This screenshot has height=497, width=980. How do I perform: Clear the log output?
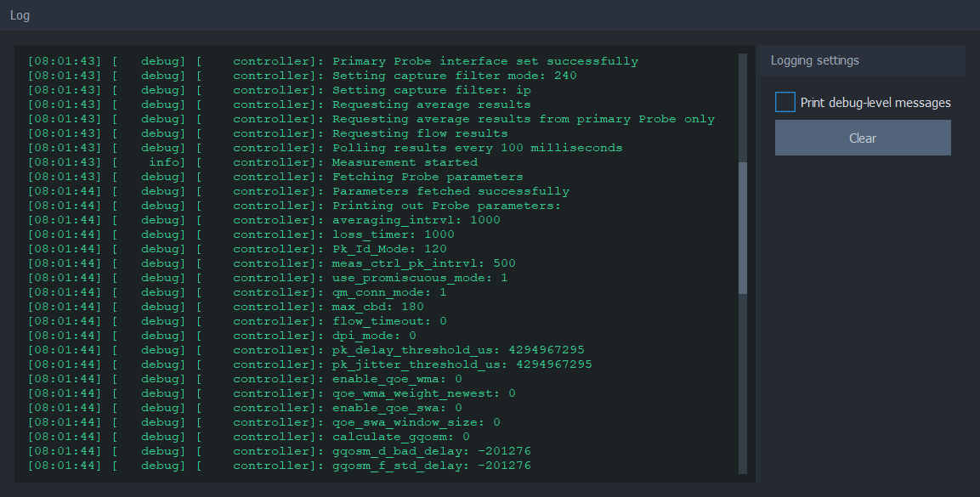(x=863, y=138)
